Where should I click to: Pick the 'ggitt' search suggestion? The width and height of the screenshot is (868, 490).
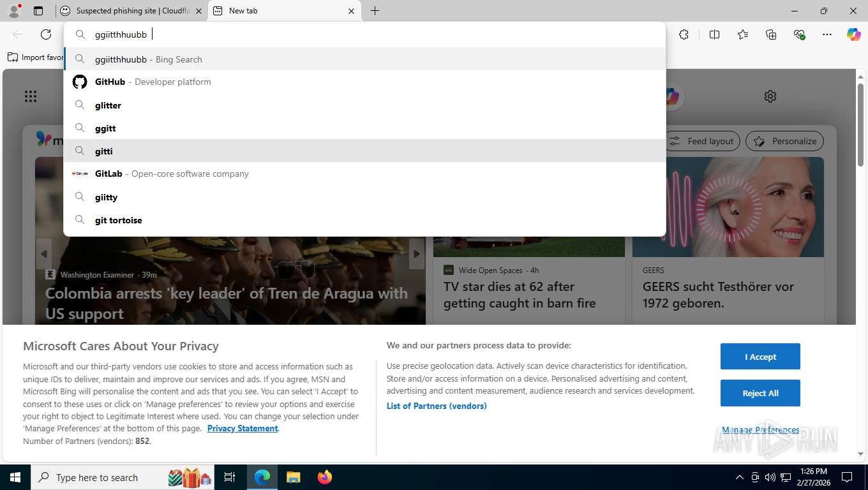pos(364,128)
